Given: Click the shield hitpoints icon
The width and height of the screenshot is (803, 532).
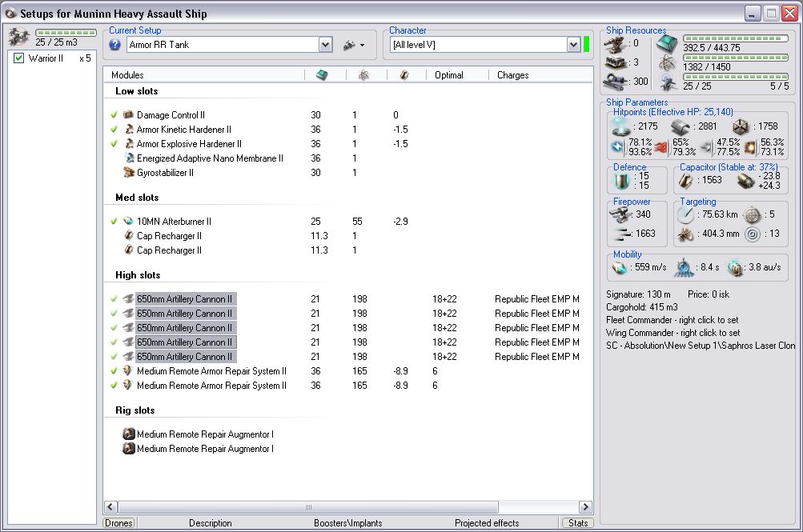Looking at the screenshot, I should pos(620,126).
